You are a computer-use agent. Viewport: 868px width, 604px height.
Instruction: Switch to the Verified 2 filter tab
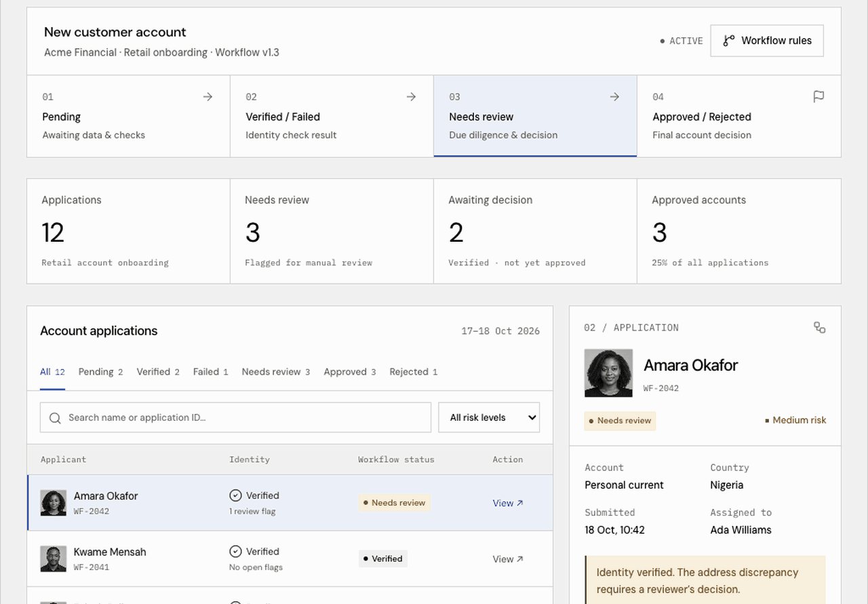coord(158,372)
